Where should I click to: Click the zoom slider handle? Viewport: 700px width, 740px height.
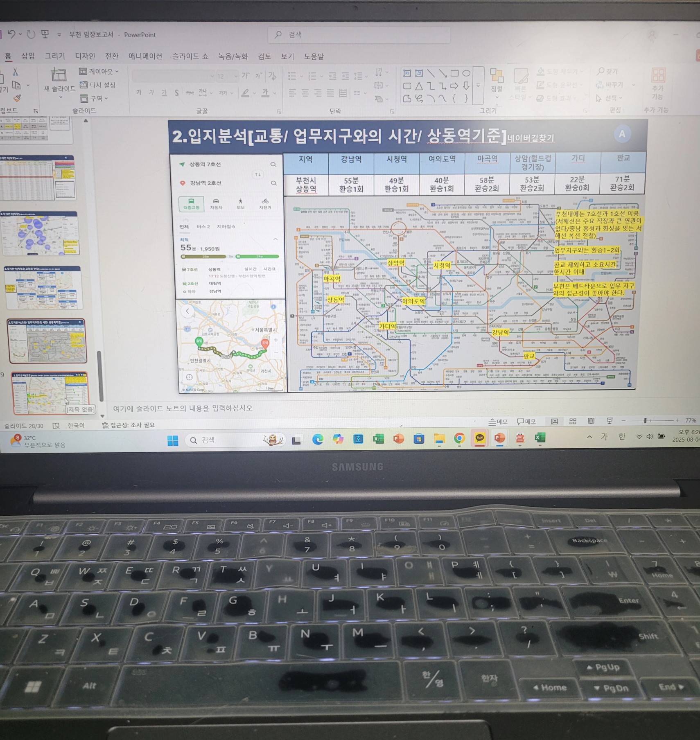click(x=645, y=420)
